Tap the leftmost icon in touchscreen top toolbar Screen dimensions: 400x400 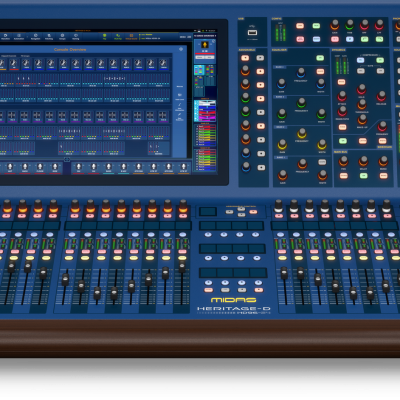click(x=6, y=35)
